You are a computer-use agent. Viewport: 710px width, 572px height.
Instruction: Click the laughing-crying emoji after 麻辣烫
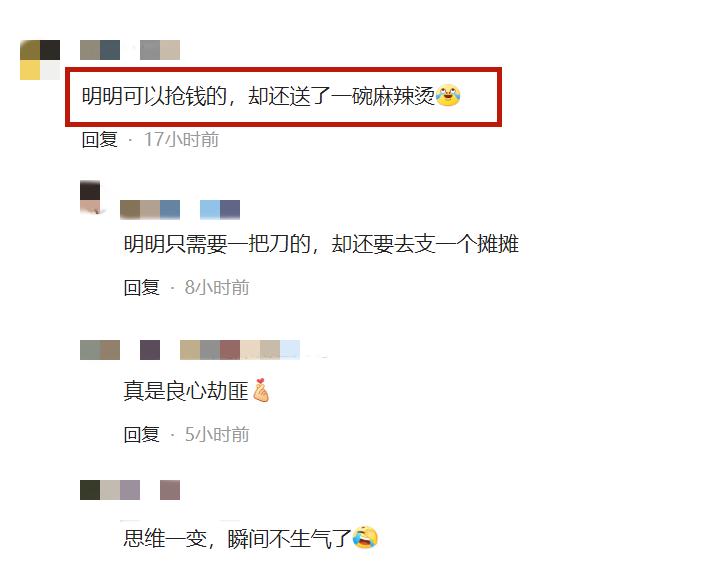(x=448, y=95)
